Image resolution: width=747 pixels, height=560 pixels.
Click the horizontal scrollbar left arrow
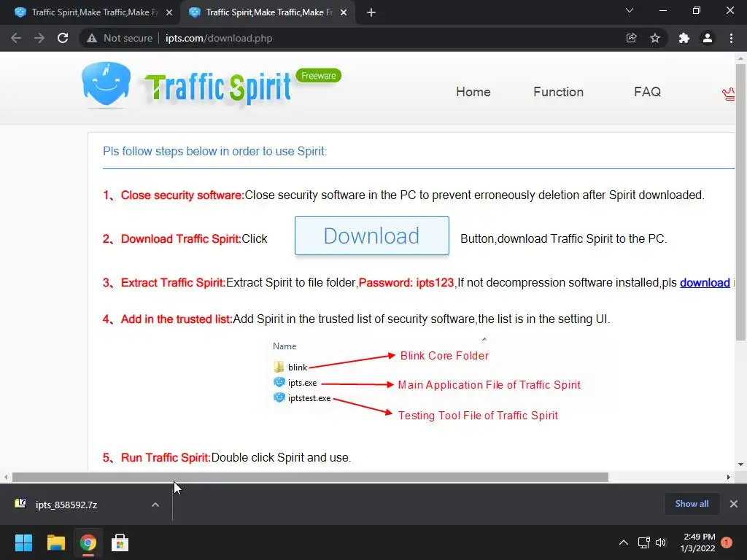point(6,477)
